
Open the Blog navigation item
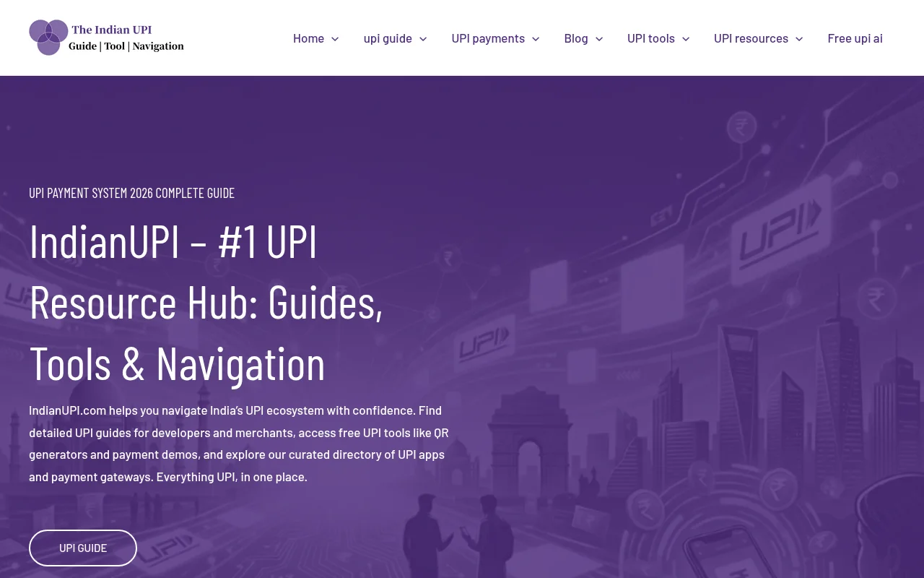575,38
